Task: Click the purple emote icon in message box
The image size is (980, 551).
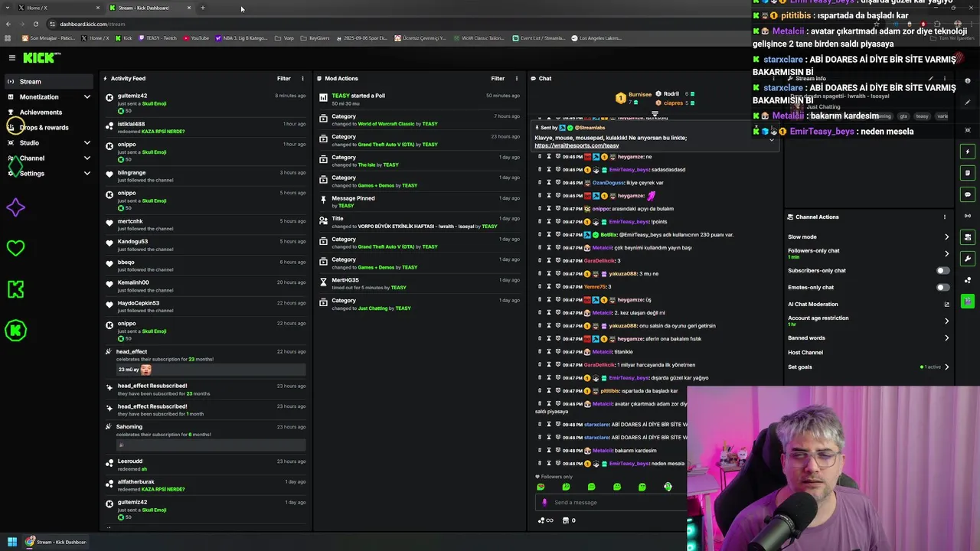Action: pos(544,503)
